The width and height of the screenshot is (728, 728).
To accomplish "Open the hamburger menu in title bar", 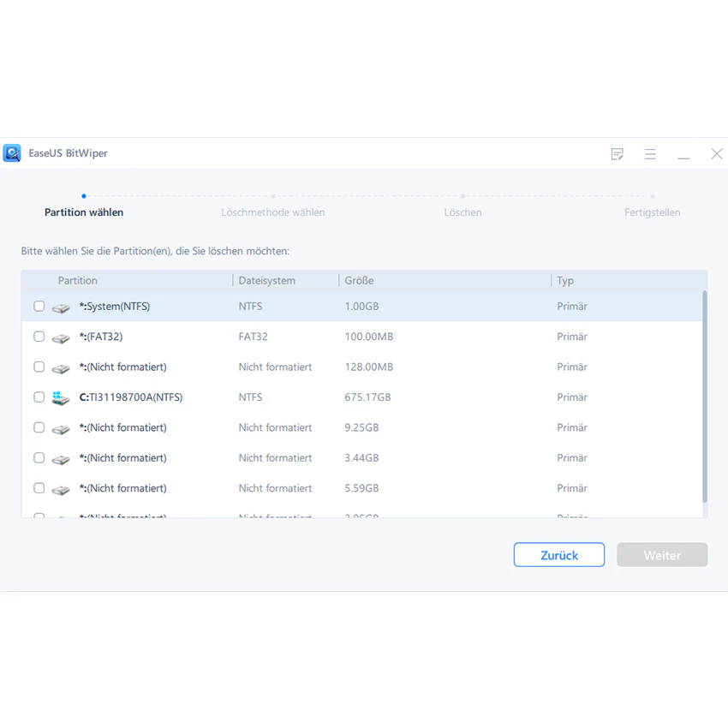I will click(650, 154).
